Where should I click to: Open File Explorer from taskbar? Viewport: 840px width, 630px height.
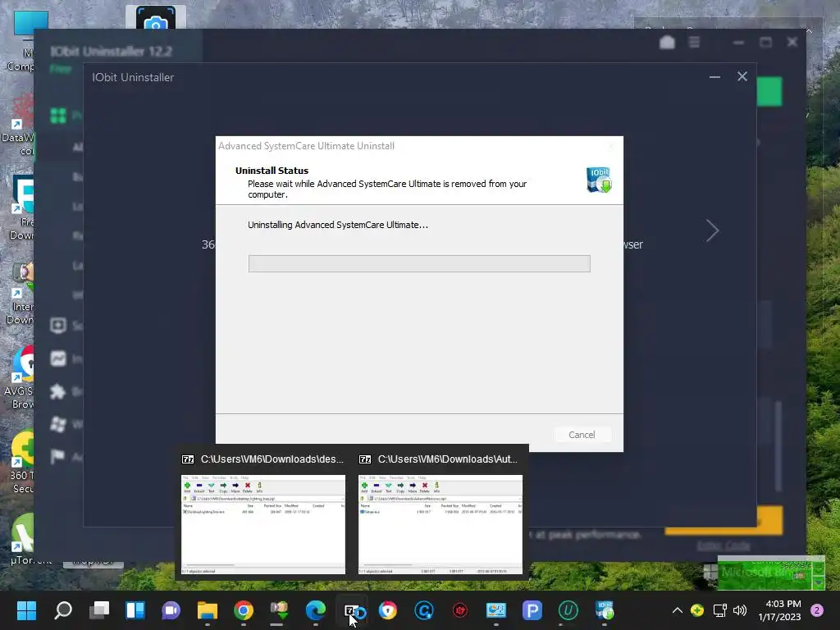pos(208,610)
